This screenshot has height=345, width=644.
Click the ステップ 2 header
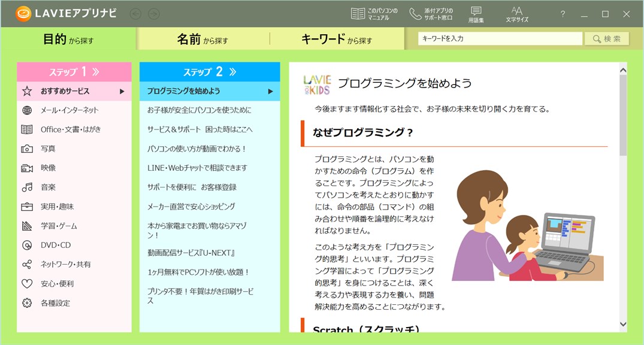(210, 72)
